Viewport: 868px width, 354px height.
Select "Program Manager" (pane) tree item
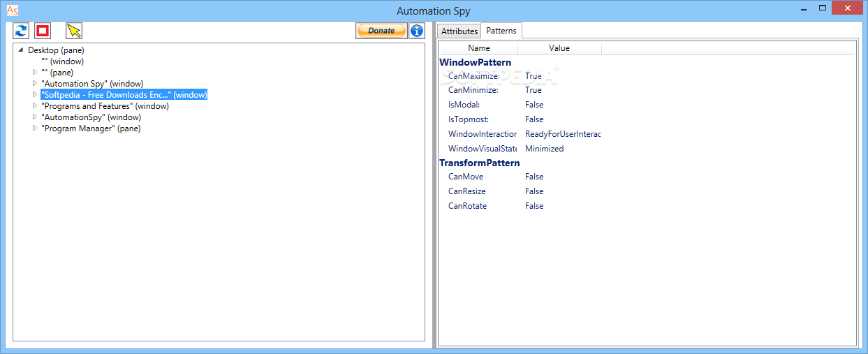[91, 128]
